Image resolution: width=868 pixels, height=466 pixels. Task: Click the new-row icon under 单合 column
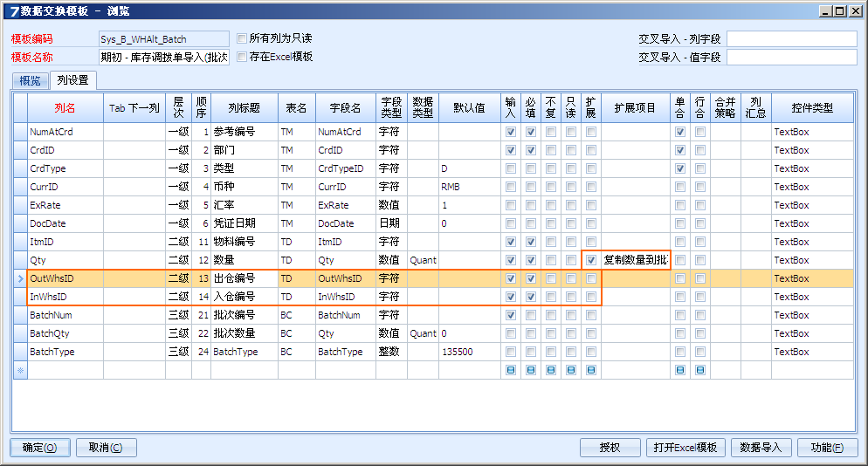point(680,371)
